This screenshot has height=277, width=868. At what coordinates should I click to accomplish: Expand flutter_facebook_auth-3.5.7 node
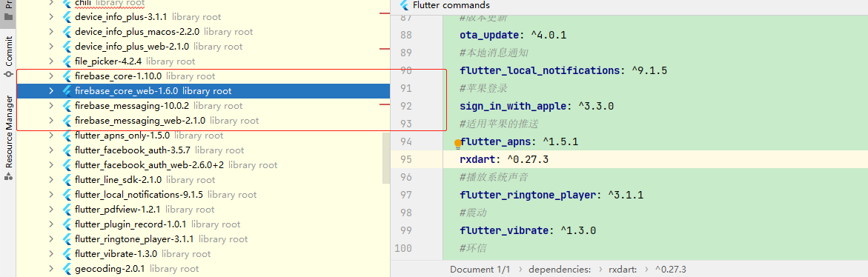click(51, 150)
